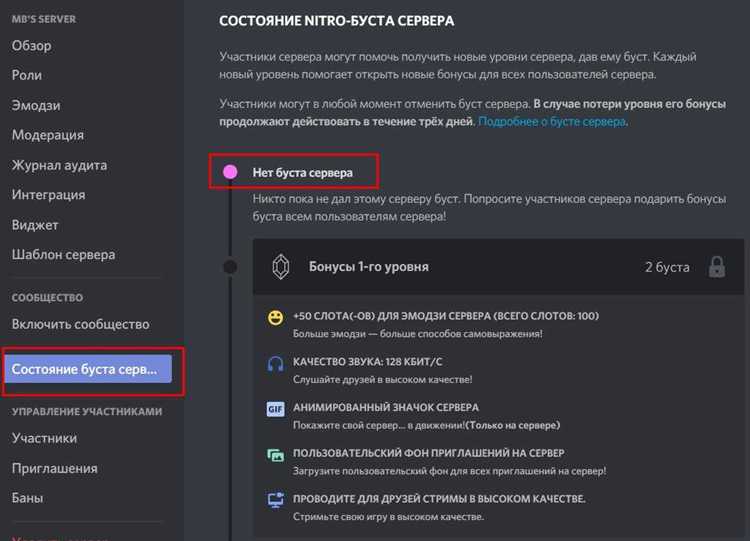Click the lock icon beside 2 буста
The height and width of the screenshot is (541, 750).
[x=717, y=267]
